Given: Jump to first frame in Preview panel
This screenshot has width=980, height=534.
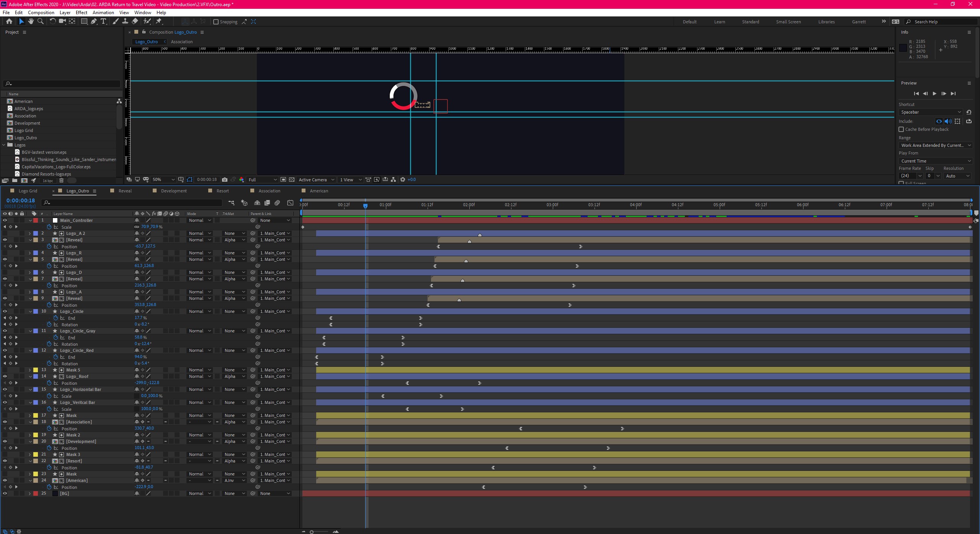Looking at the screenshot, I should pyautogui.click(x=916, y=93).
